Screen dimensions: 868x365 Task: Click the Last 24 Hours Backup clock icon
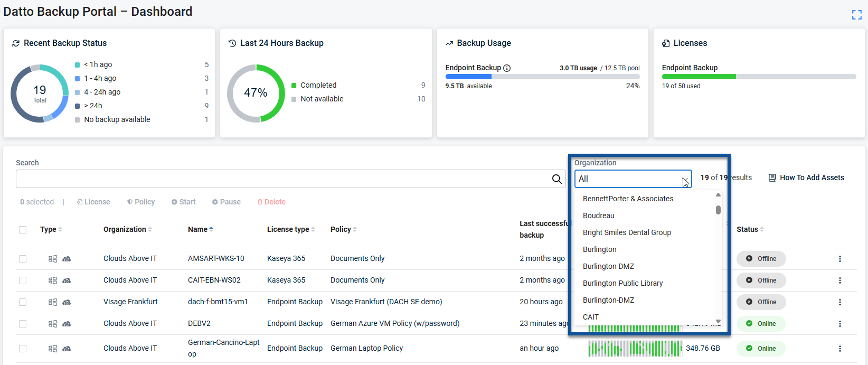232,43
